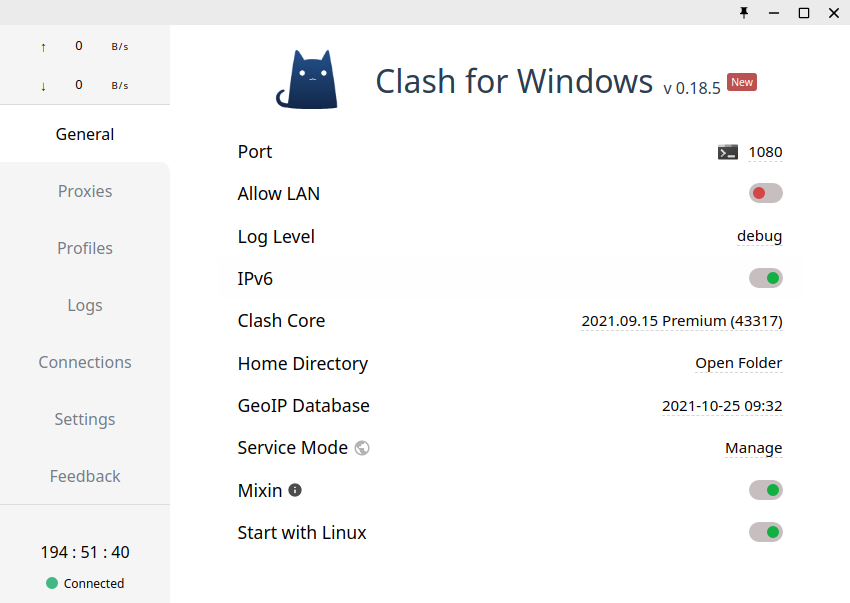Toggle the Start with Linux switch

766,532
